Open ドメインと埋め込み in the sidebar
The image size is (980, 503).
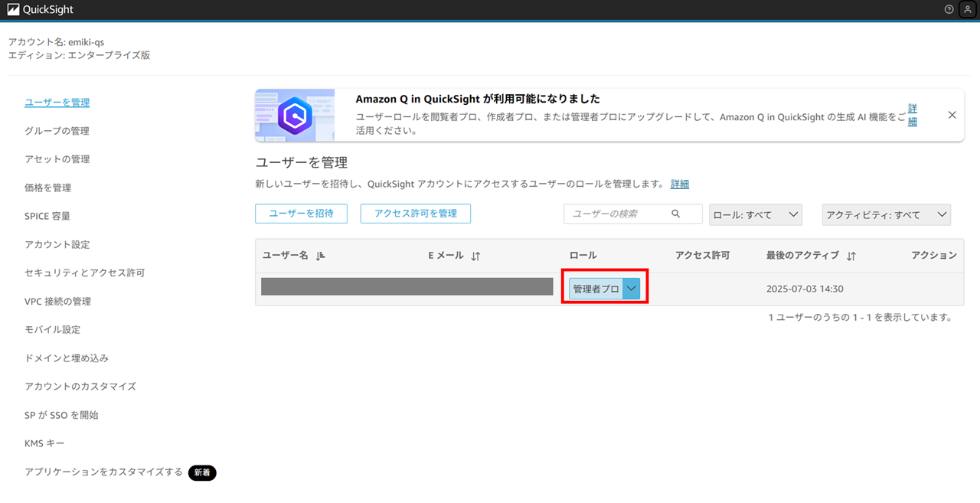67,358
